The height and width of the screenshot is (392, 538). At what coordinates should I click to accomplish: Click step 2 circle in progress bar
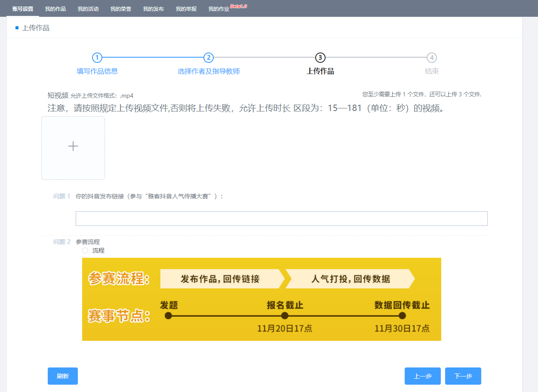[209, 58]
